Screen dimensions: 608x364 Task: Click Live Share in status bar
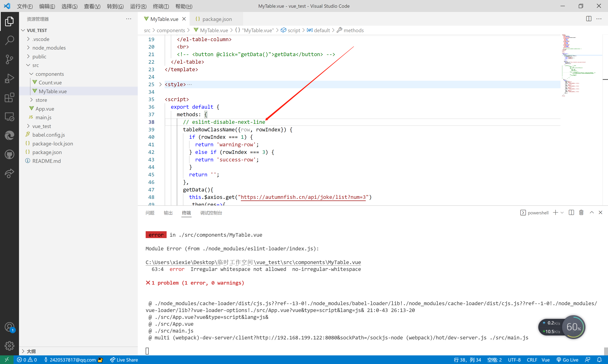[124, 360]
